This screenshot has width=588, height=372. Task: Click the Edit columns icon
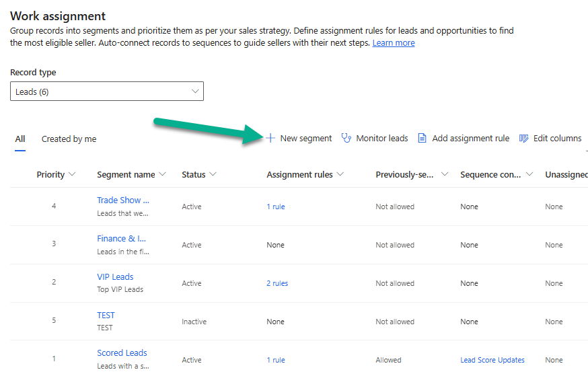click(x=524, y=138)
